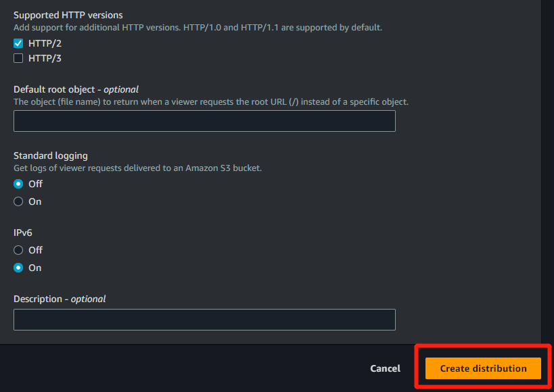This screenshot has width=554, height=392.
Task: Click the 'Standard logging' section heading
Action: click(51, 155)
